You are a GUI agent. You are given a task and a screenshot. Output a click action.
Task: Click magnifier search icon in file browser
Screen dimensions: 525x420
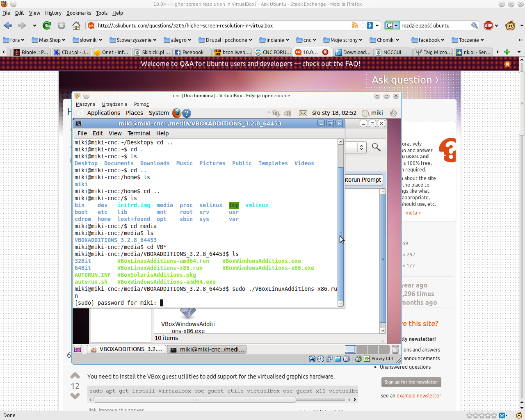[x=376, y=147]
